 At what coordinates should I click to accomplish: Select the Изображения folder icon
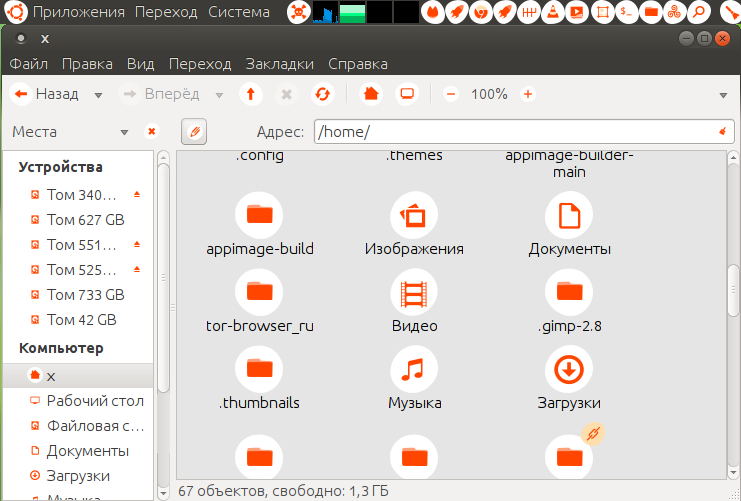tap(414, 215)
